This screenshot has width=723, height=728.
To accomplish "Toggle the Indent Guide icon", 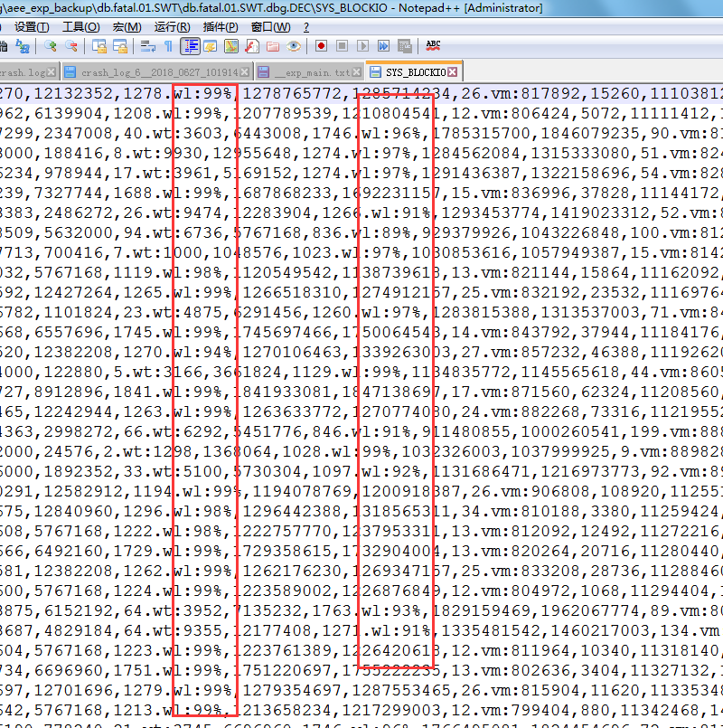I will coord(191,46).
